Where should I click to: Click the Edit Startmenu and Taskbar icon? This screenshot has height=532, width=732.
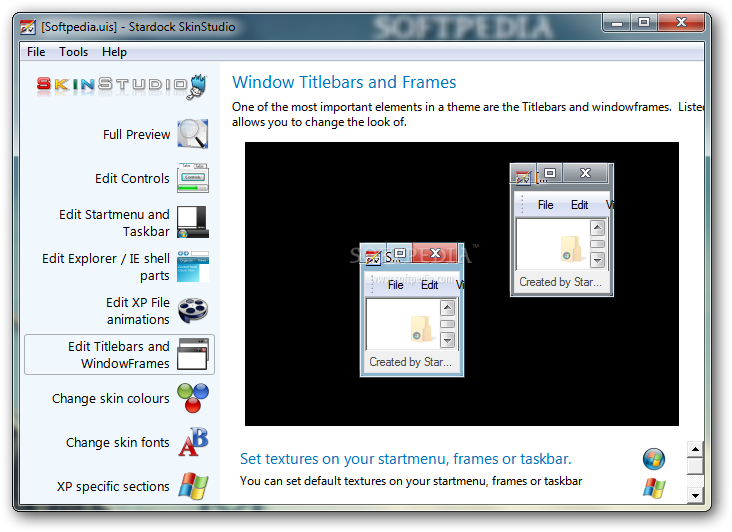pos(193,222)
